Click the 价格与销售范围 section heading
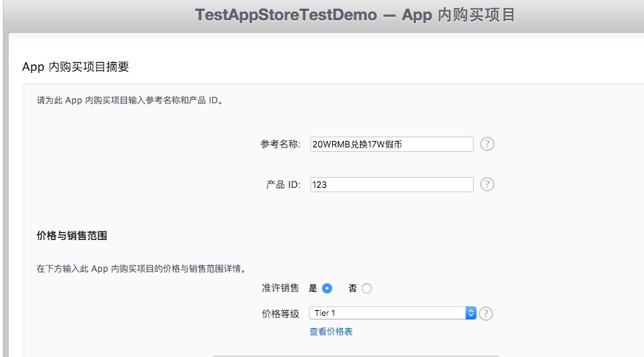 (x=71, y=236)
